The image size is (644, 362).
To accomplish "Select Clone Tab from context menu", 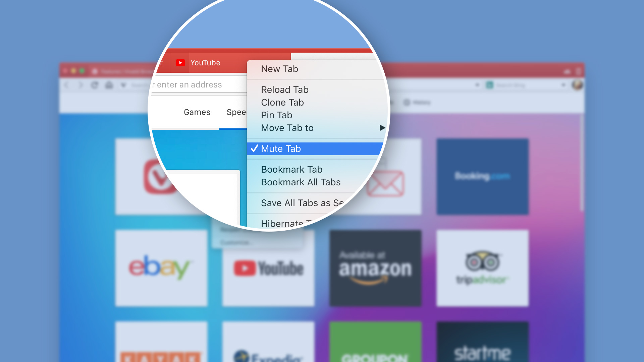I will tap(283, 102).
